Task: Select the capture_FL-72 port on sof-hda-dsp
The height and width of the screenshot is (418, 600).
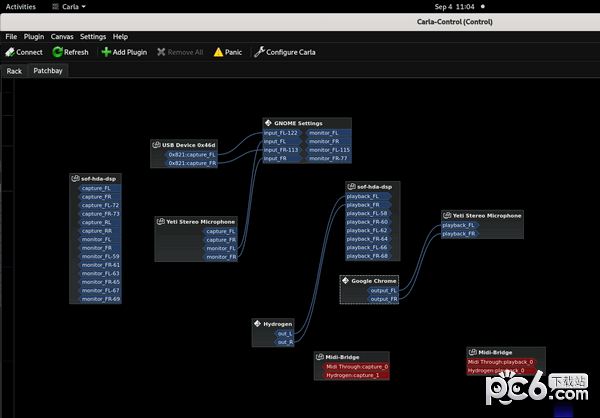Action: pos(99,205)
